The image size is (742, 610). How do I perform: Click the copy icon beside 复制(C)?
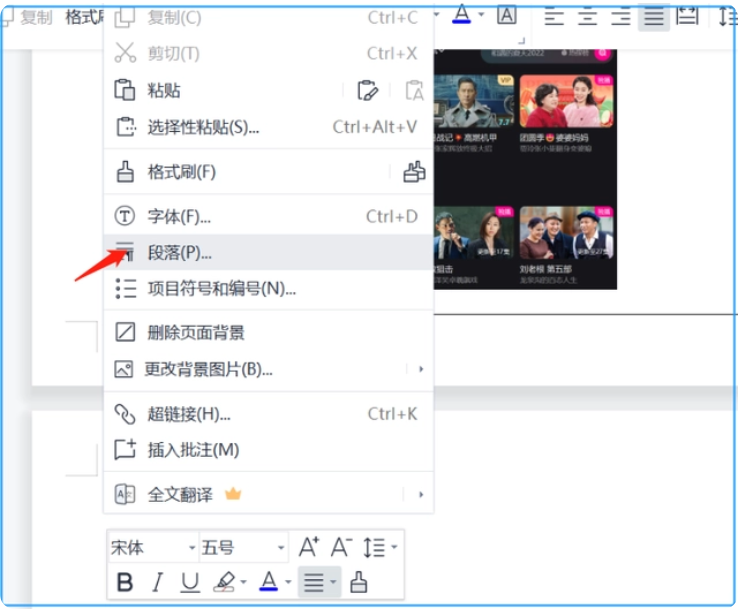(125, 17)
